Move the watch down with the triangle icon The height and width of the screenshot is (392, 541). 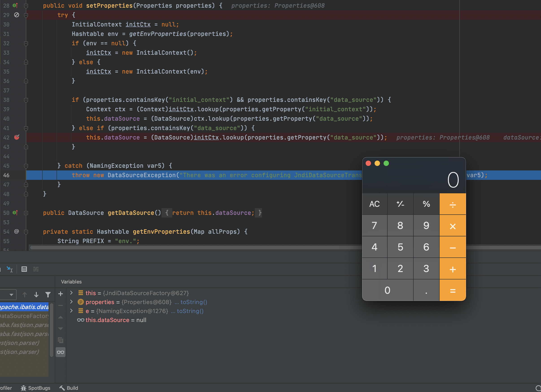61,329
